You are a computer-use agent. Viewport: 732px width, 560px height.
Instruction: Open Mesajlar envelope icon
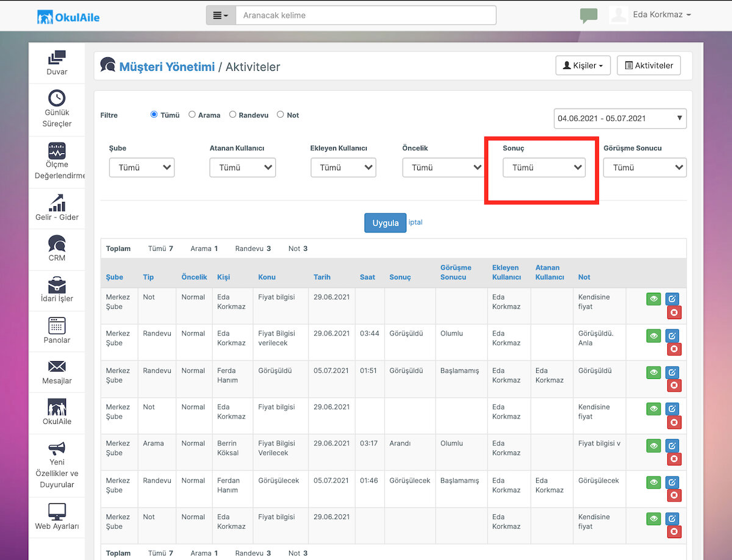[57, 367]
